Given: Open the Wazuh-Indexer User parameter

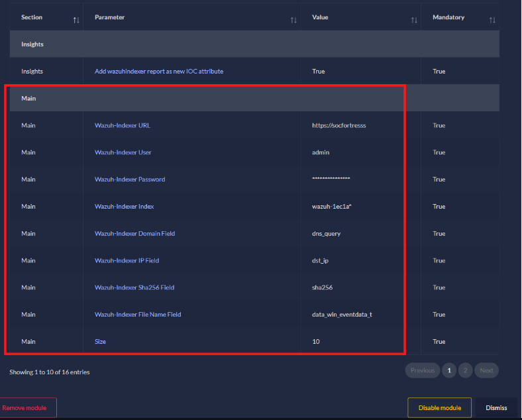Looking at the screenshot, I should click(123, 152).
